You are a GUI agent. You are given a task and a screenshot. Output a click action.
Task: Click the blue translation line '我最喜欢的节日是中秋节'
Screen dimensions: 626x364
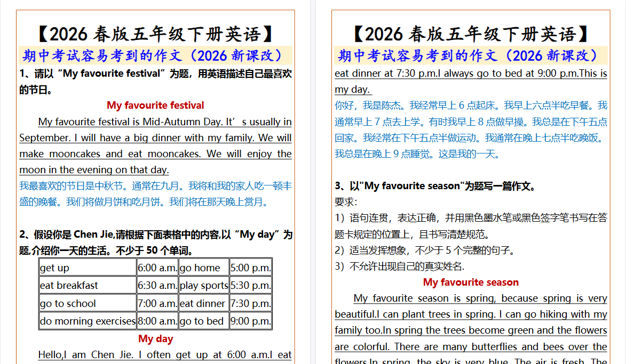(156, 186)
